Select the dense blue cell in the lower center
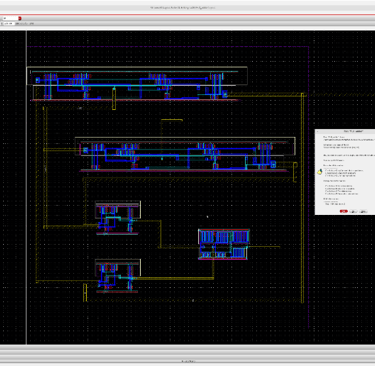The width and height of the screenshot is (375, 366). [223, 244]
